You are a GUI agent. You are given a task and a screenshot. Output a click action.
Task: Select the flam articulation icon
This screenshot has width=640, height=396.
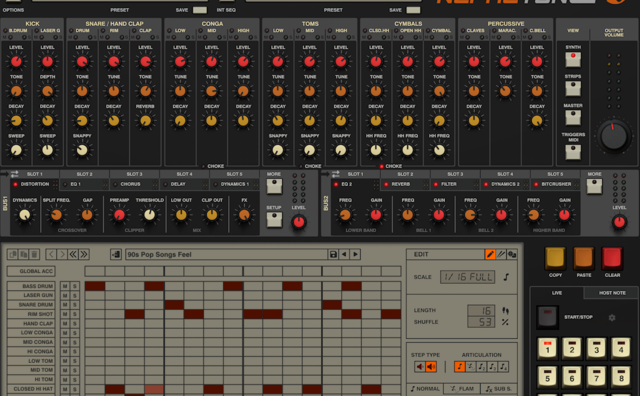(x=471, y=367)
